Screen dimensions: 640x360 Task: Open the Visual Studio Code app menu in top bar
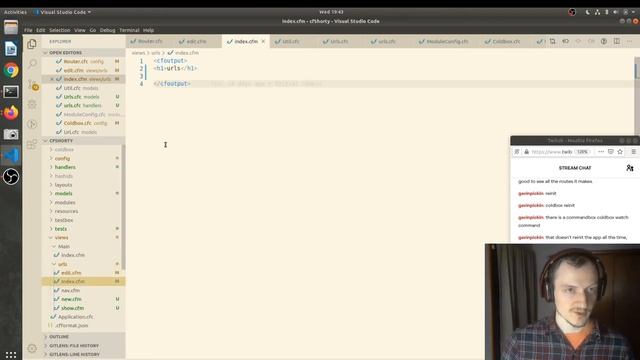[x=63, y=12]
